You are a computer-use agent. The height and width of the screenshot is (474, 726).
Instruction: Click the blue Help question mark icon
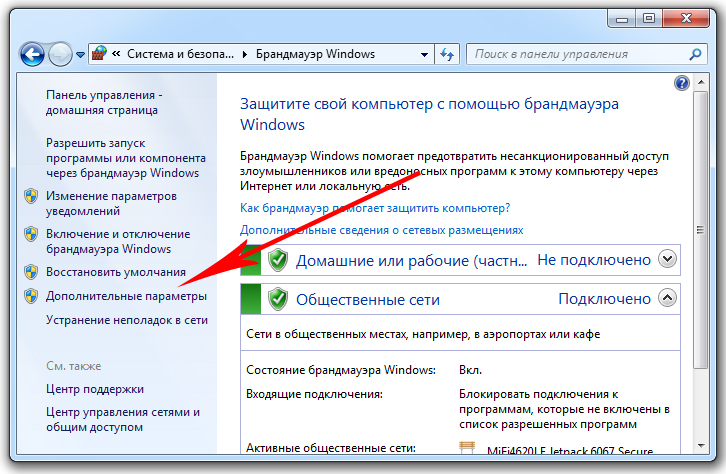683,84
